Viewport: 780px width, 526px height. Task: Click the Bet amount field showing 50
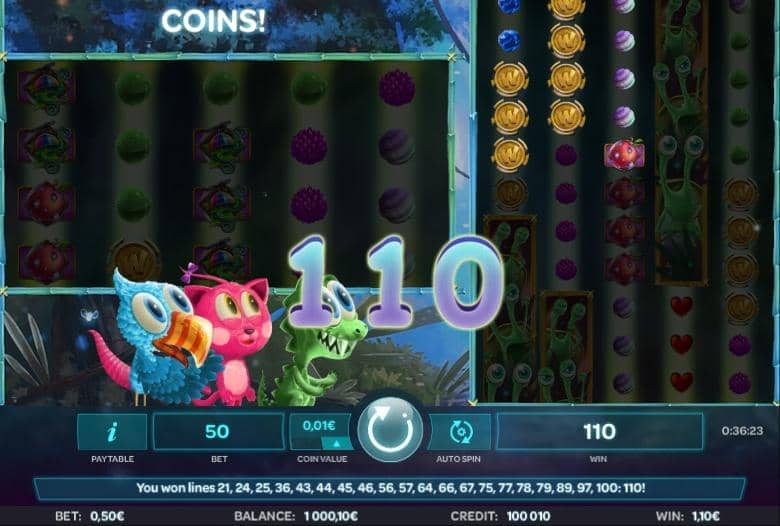point(218,431)
